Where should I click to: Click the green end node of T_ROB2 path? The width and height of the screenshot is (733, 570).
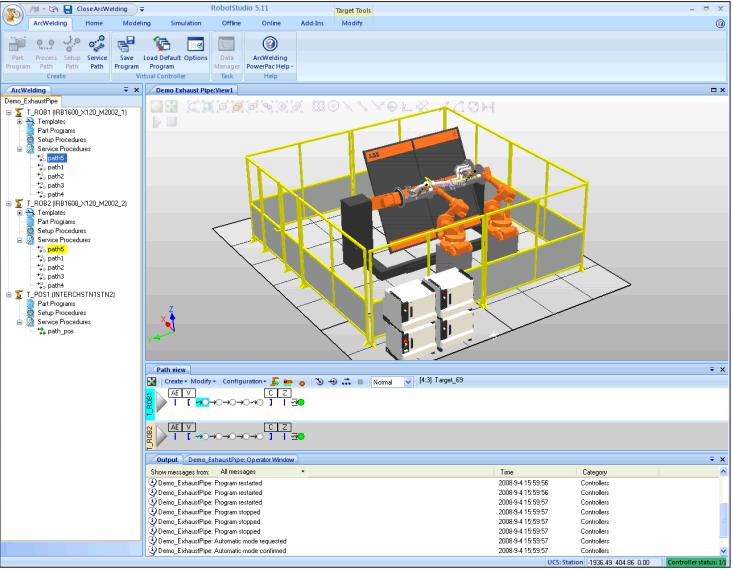pos(301,436)
